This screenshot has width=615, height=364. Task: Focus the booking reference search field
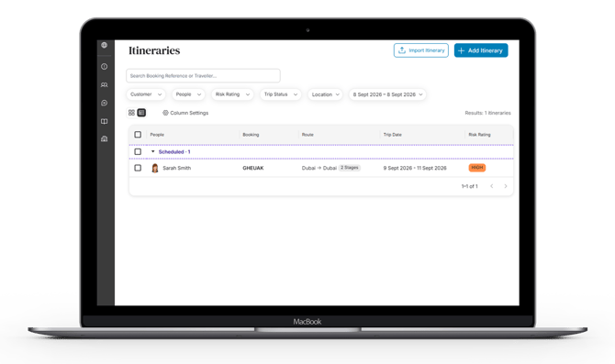[203, 75]
